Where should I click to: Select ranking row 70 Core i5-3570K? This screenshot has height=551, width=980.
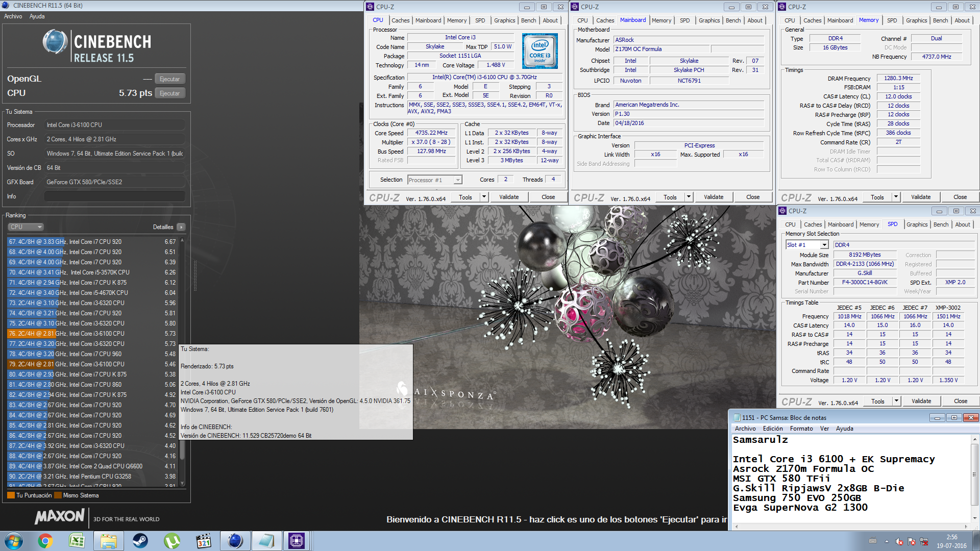click(x=92, y=272)
